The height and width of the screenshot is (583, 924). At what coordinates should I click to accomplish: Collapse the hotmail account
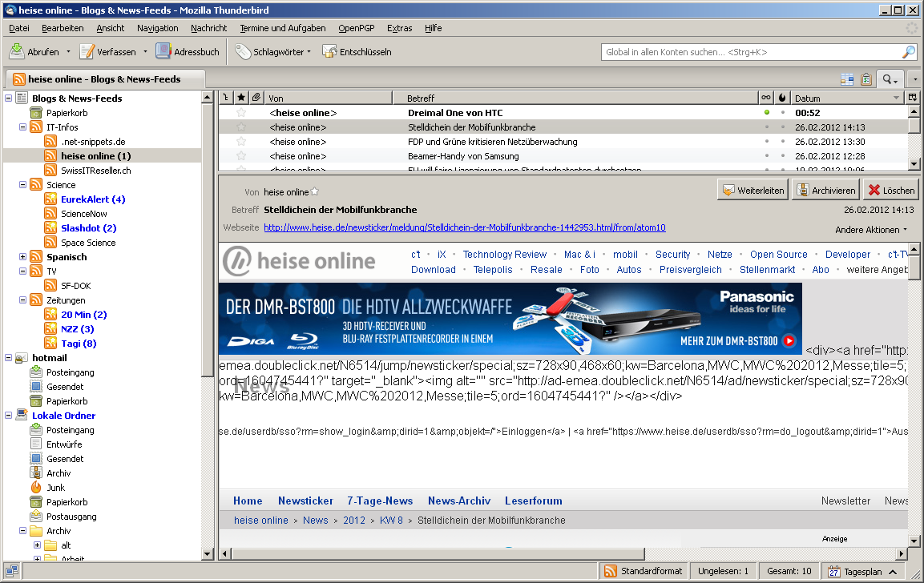pos(8,358)
